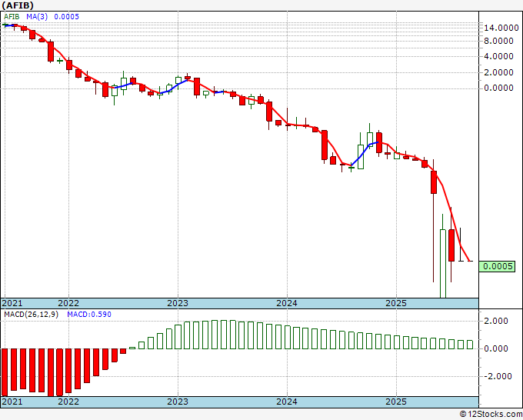Click 2023 on the price chart time axis
Viewport: 523px width, 420px height.
178,303
